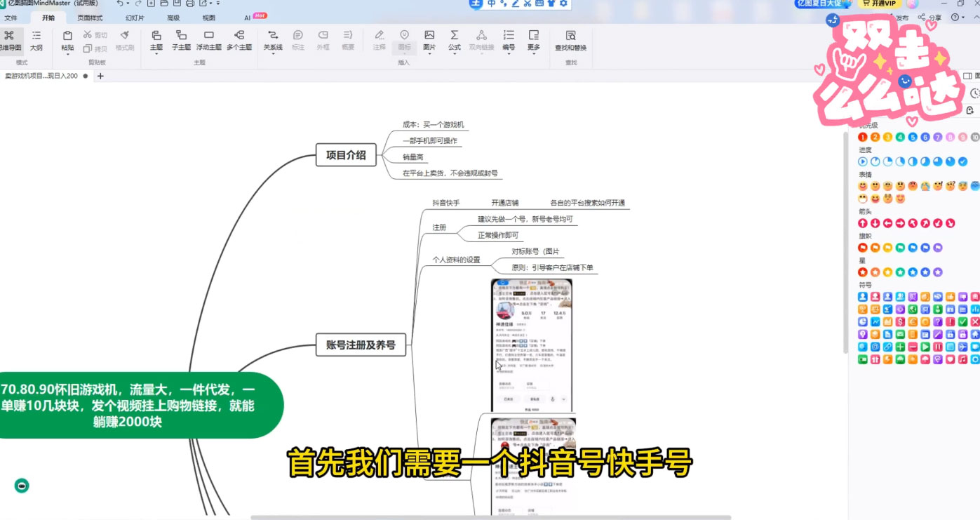Screen dimensions: 980x520
Task: Switch to the 视图 ribbon tab
Action: click(x=208, y=17)
